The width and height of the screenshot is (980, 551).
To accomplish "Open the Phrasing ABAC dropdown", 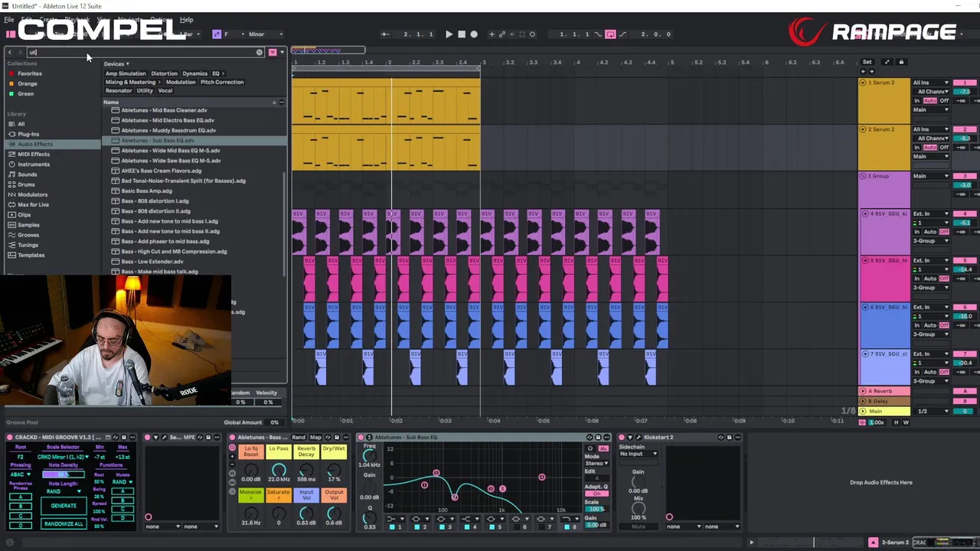I will point(20,474).
